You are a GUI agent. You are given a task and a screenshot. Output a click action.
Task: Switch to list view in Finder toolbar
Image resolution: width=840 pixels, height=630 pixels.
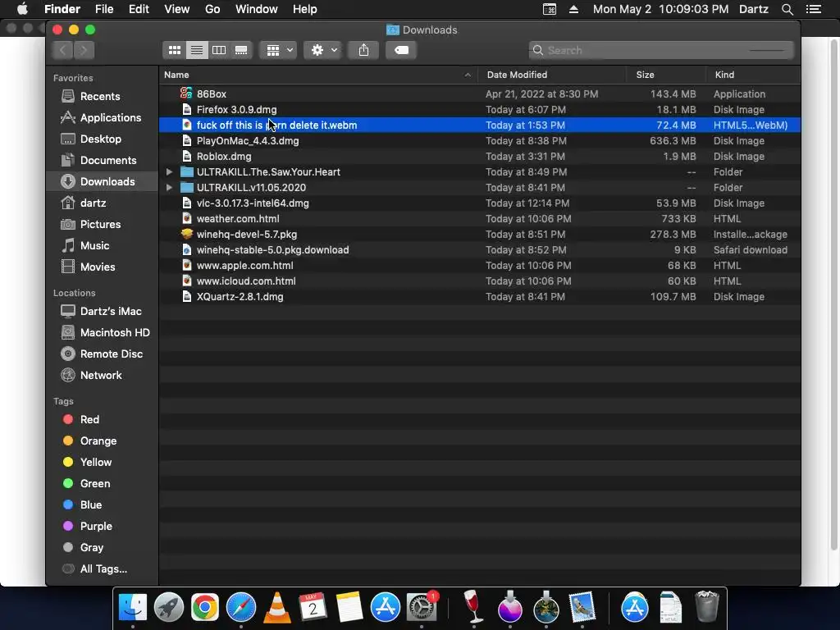pyautogui.click(x=197, y=50)
